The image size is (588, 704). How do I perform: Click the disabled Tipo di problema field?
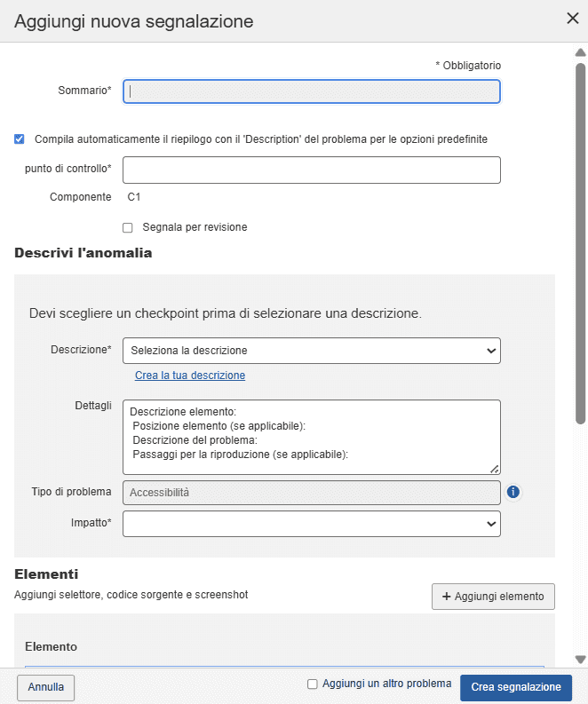pos(311,492)
